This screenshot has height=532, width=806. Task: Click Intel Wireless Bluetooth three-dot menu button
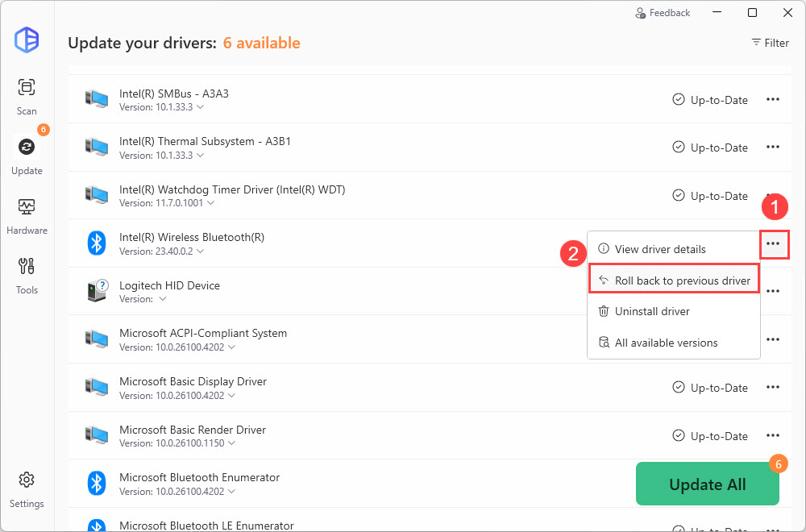773,243
